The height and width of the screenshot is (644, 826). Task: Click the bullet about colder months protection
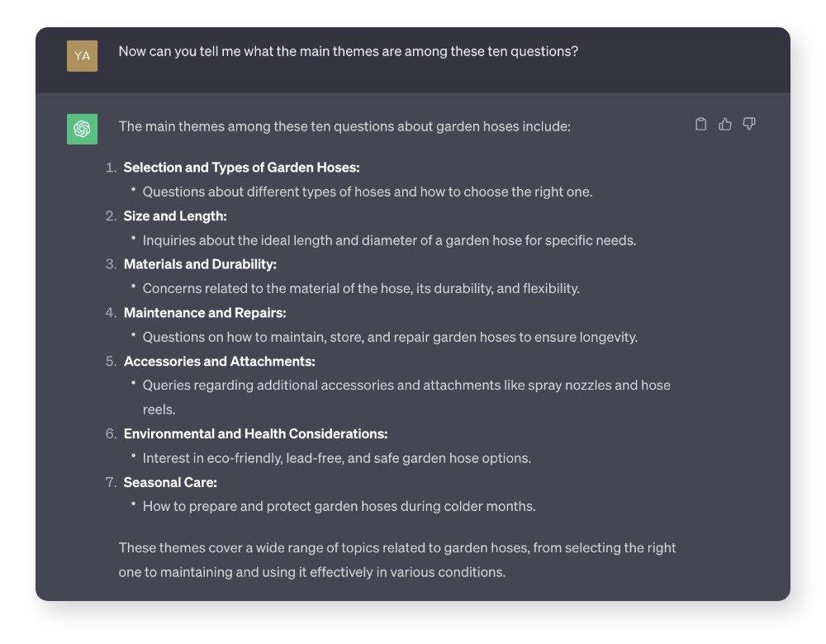pyautogui.click(x=339, y=506)
